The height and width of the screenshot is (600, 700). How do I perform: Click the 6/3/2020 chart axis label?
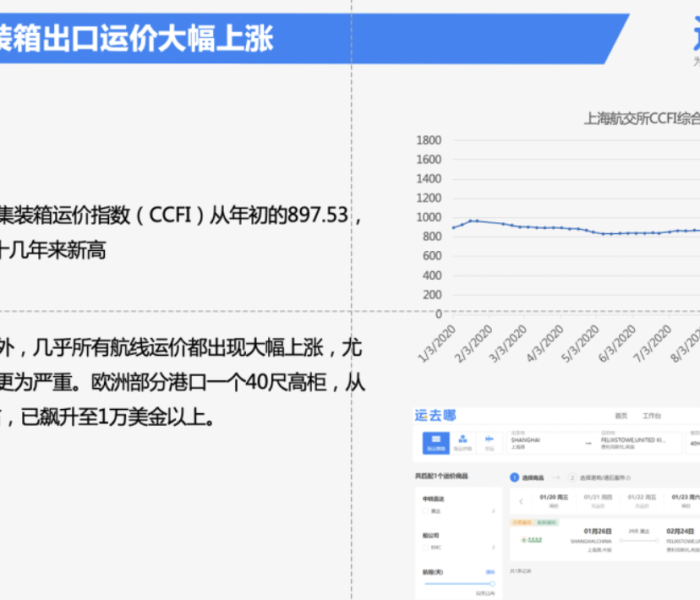point(617,343)
